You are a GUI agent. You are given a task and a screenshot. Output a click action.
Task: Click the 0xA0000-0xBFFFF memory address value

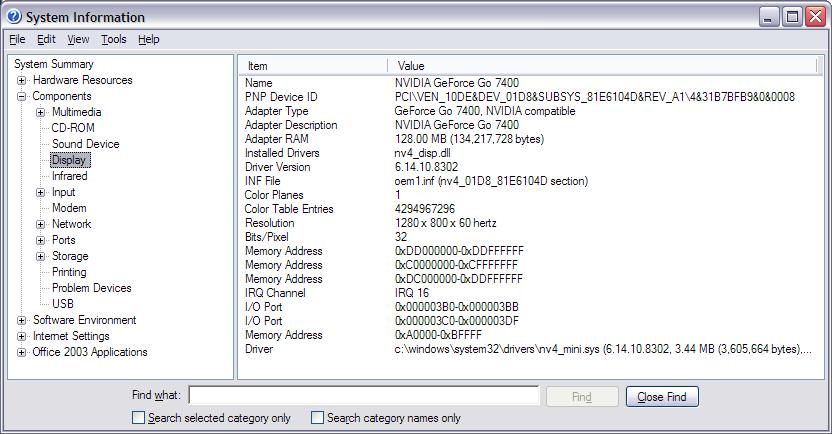coord(438,335)
